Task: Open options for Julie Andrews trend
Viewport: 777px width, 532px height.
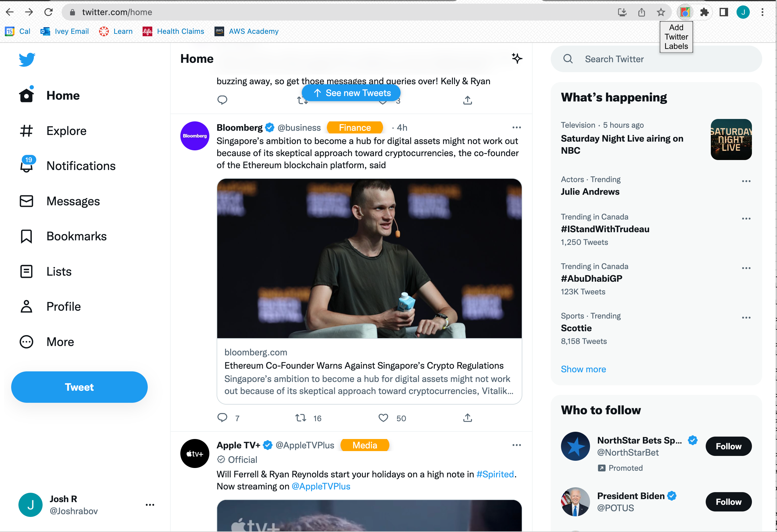Action: click(x=746, y=181)
